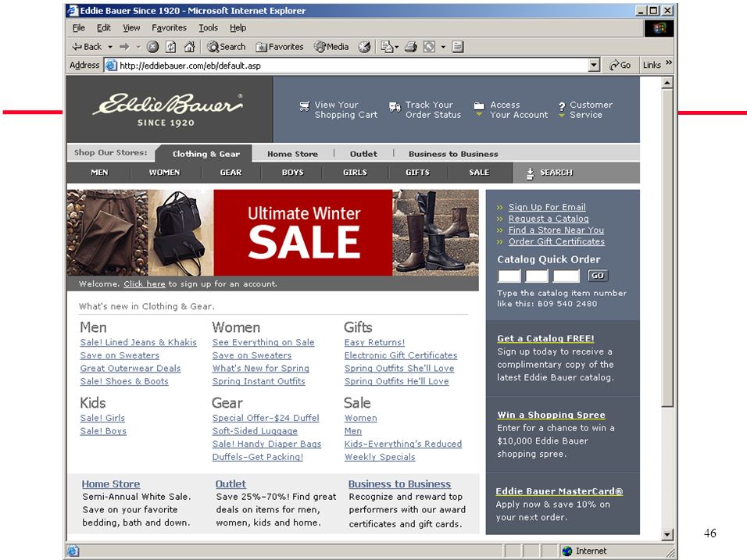Click the Internet zone globe icon
The width and height of the screenshot is (747, 560).
tap(567, 551)
